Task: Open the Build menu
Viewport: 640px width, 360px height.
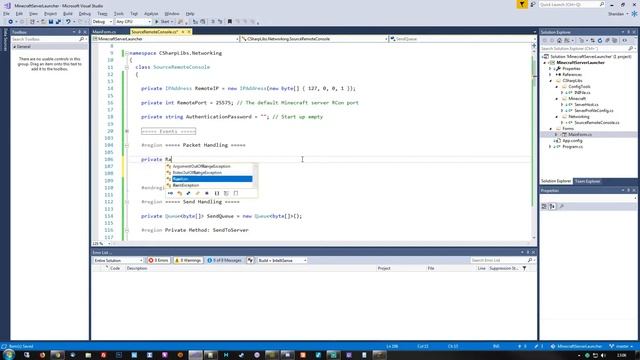Action: pyautogui.click(x=68, y=13)
